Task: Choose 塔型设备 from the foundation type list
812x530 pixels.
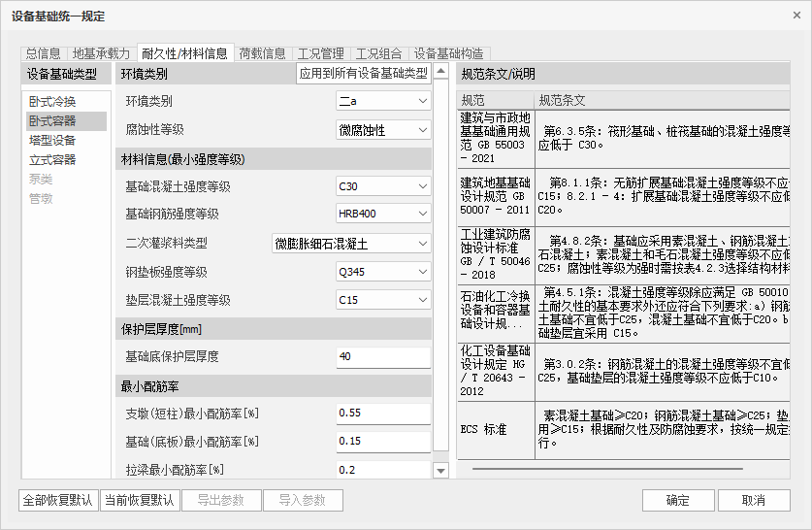Action: point(52,141)
